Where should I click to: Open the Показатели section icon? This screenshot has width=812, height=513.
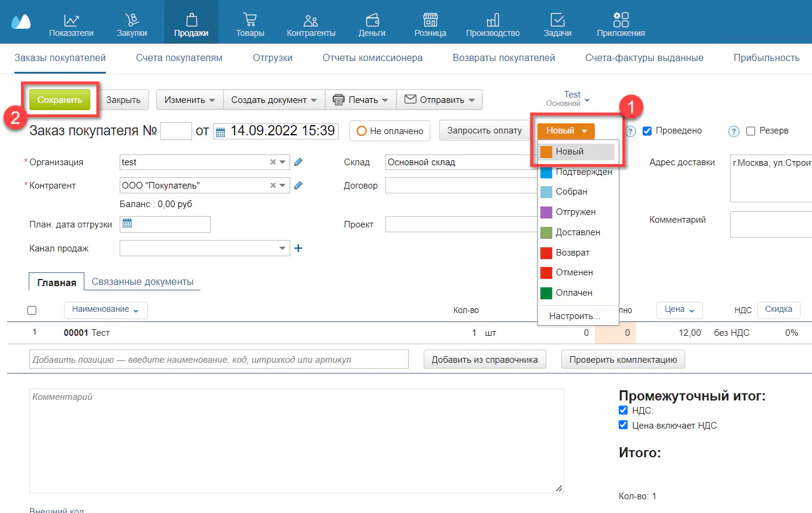pos(71,20)
